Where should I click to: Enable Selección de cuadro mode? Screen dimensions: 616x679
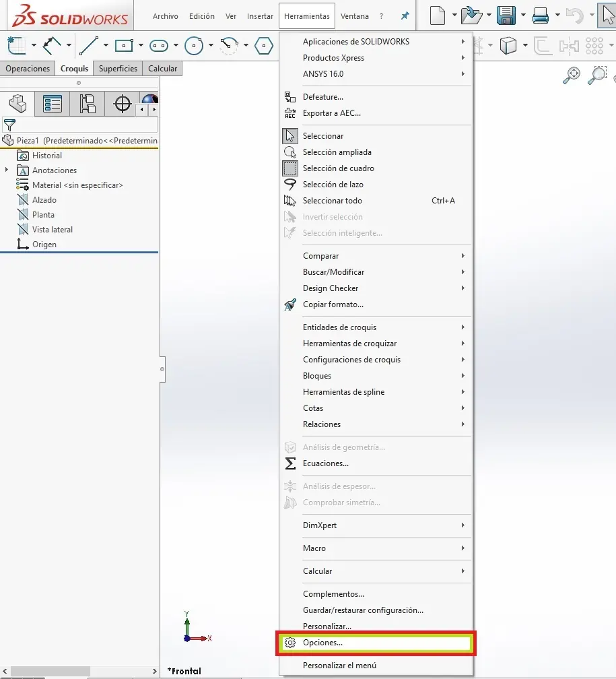[x=338, y=168]
